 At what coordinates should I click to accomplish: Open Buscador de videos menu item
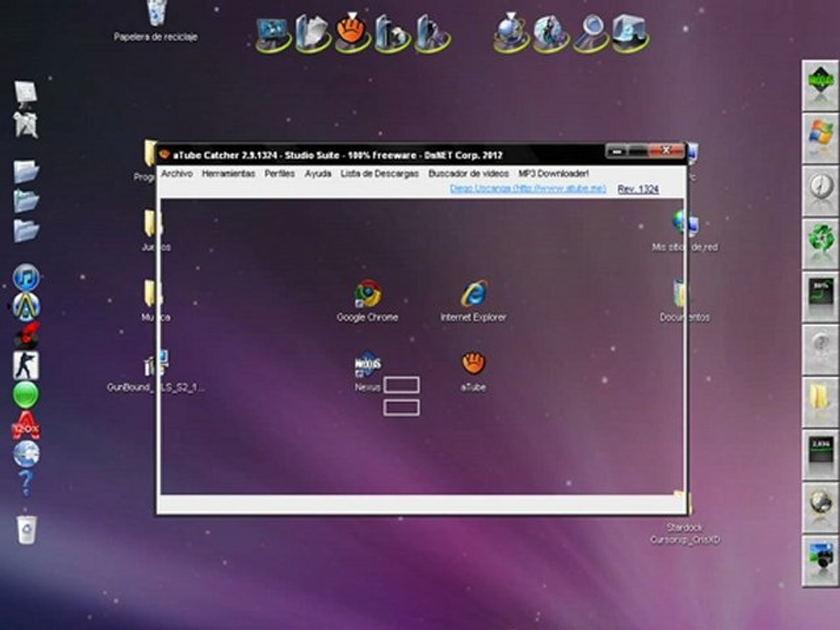coord(468,173)
